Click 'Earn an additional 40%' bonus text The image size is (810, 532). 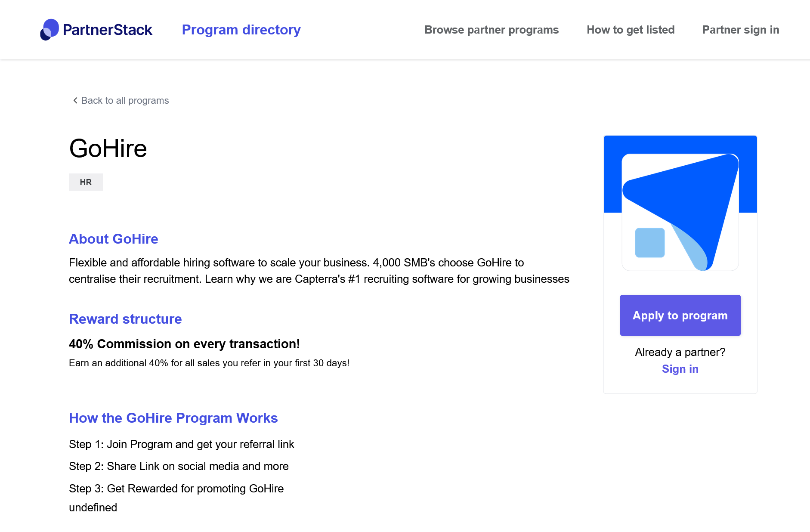(x=209, y=363)
